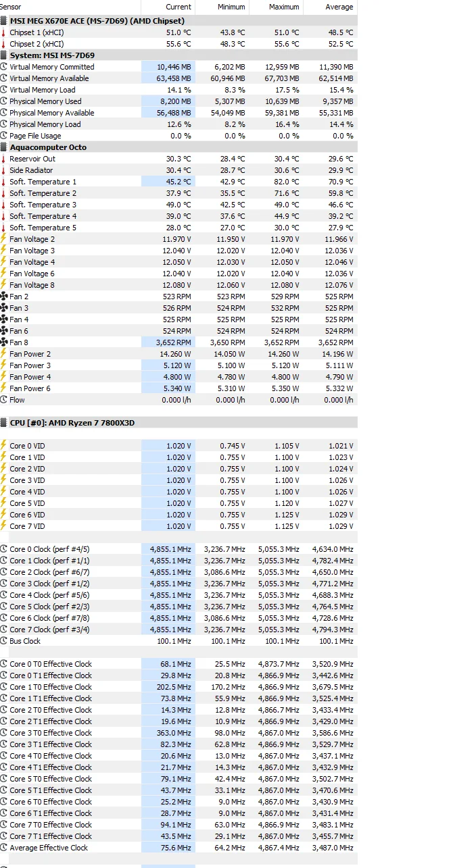The width and height of the screenshot is (453, 868).
Task: Select the Virtual Memory Load row label
Action: tap(43, 90)
